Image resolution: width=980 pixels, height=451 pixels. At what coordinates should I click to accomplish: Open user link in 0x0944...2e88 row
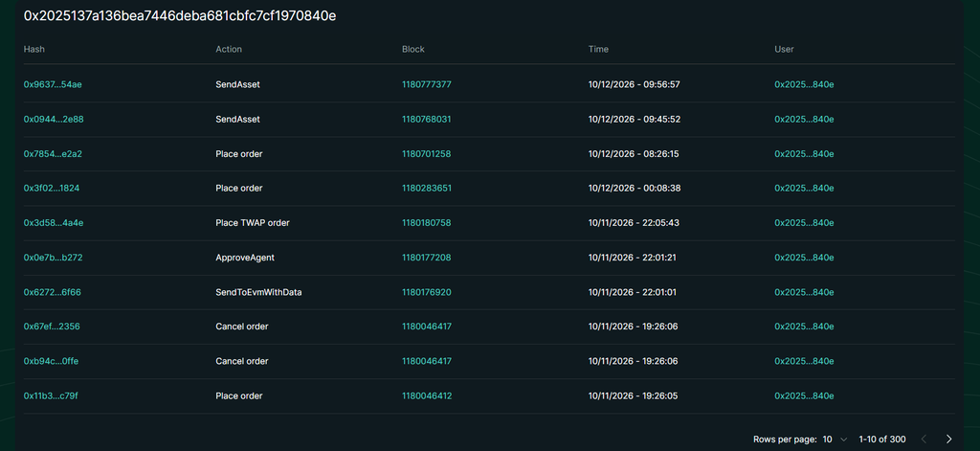pos(804,119)
